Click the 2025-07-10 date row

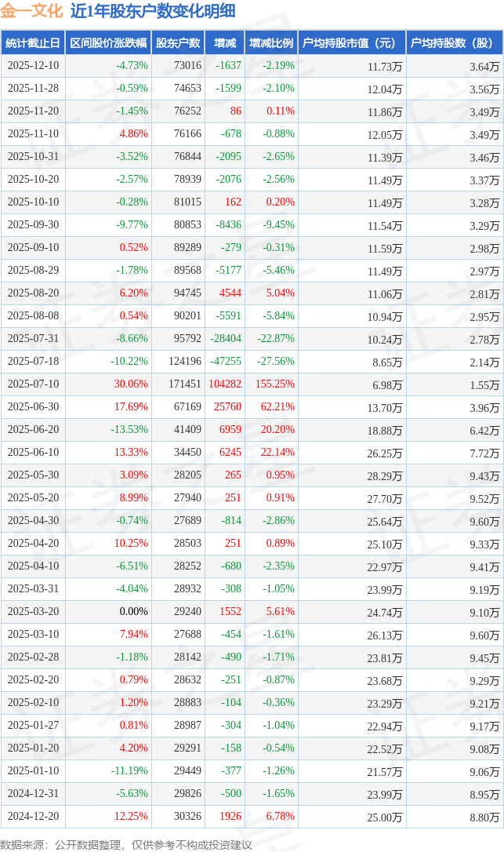33,384
